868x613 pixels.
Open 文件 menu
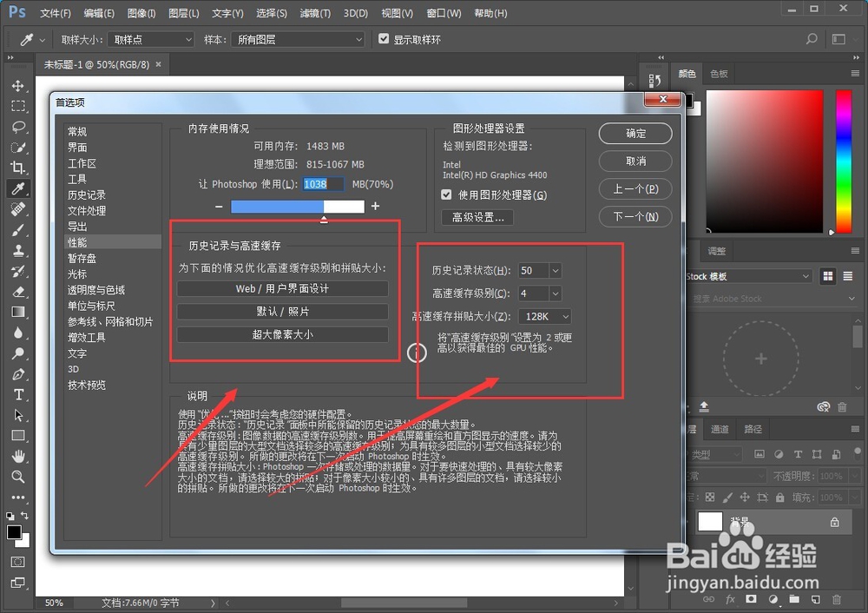(56, 13)
